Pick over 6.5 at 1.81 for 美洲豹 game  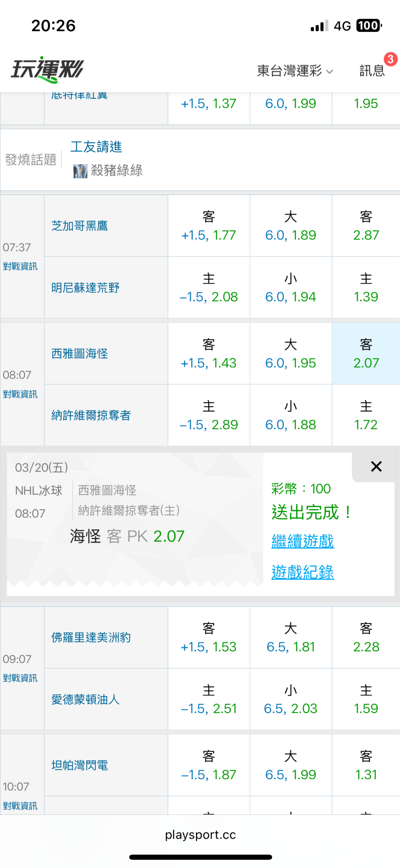pyautogui.click(x=291, y=638)
